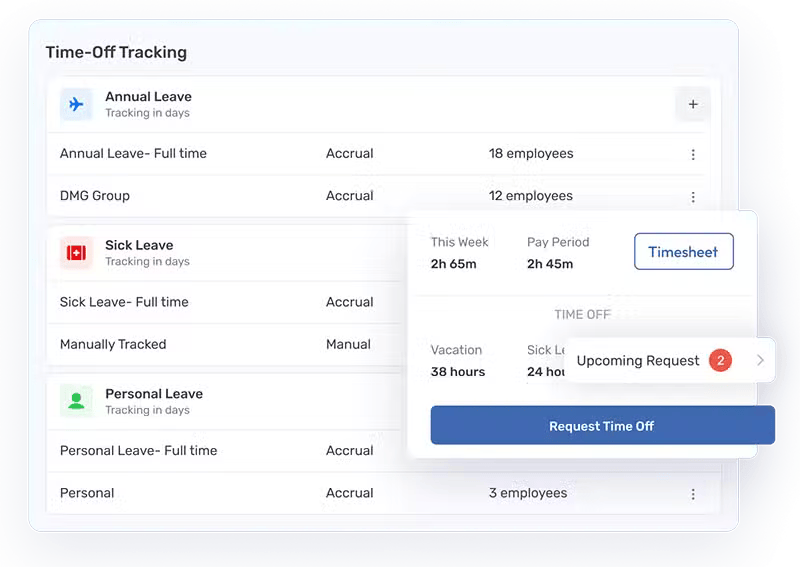This screenshot has height=567, width=800.
Task: Click the red Sick Leave medical icon
Action: pyautogui.click(x=76, y=253)
